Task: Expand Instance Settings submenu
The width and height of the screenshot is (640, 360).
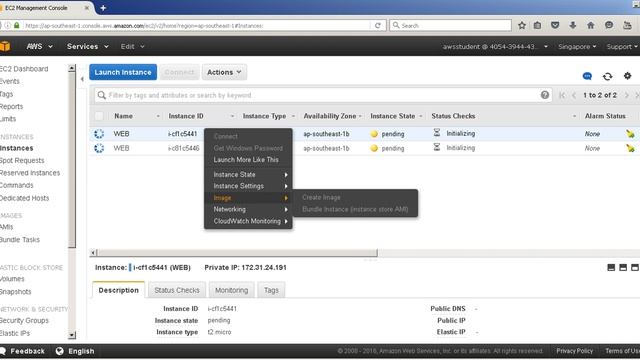Action: (248, 186)
